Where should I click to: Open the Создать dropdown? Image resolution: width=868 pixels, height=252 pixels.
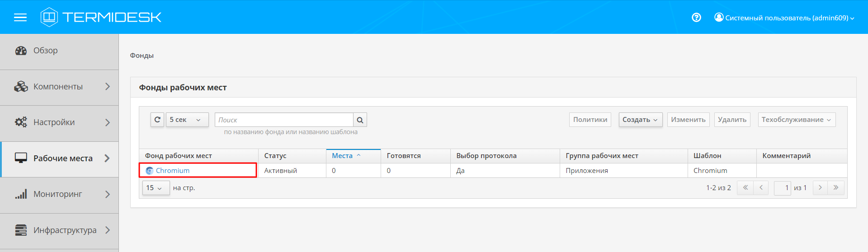[640, 120]
